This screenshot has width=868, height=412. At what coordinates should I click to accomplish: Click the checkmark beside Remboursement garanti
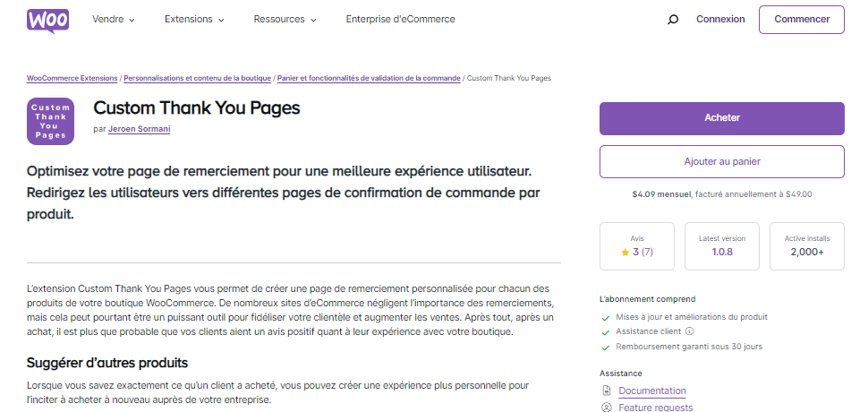tap(606, 348)
